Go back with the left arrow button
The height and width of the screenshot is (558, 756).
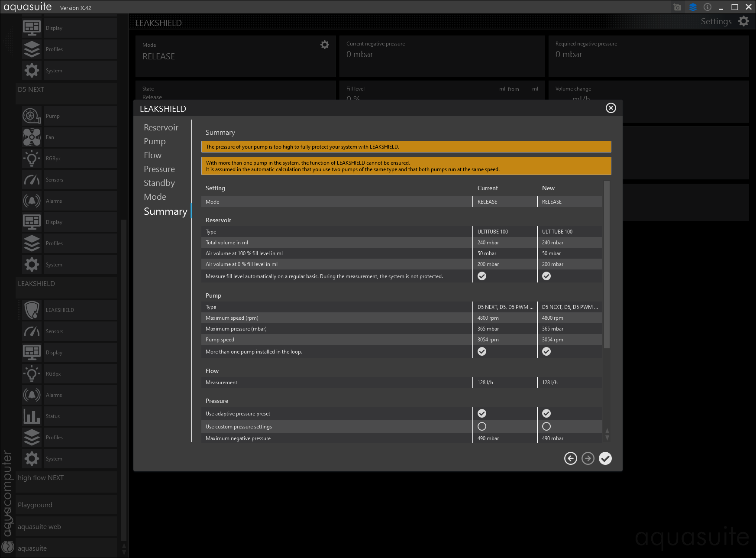point(570,458)
